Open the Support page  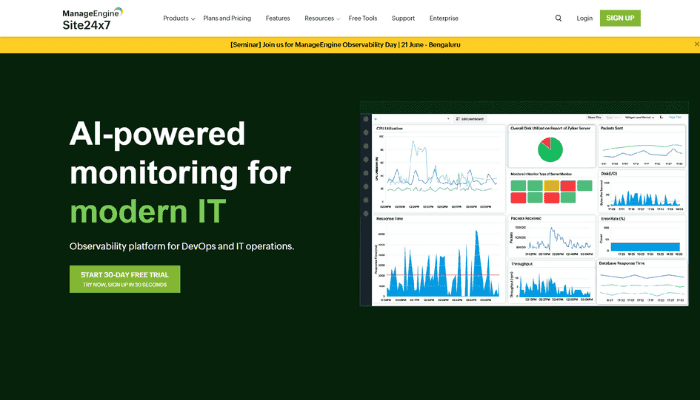click(403, 18)
